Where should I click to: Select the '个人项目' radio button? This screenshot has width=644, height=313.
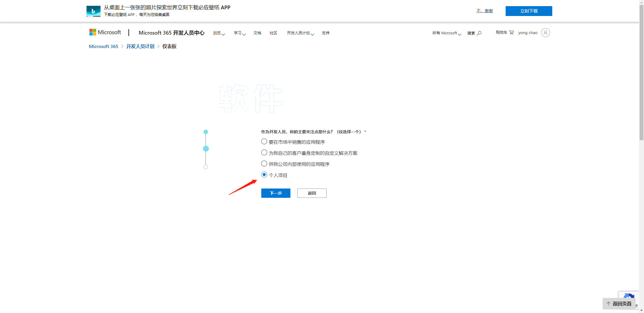[264, 175]
